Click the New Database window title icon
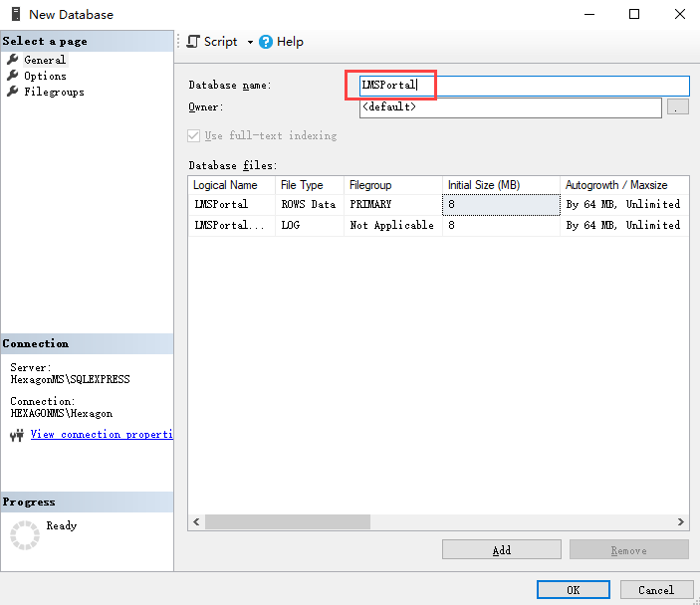 tap(13, 14)
